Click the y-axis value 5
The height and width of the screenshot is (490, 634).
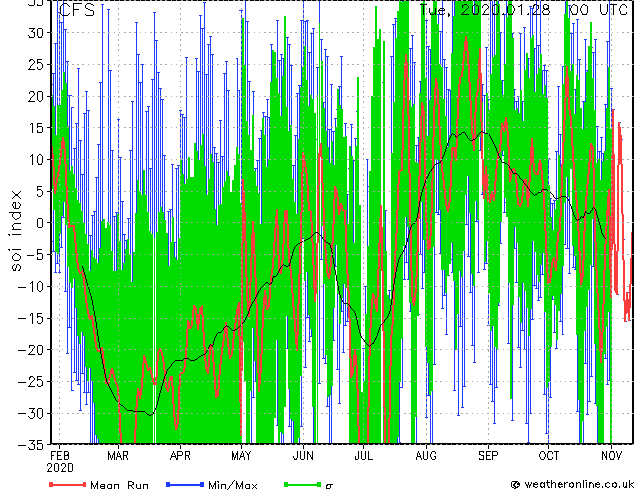tap(39, 191)
